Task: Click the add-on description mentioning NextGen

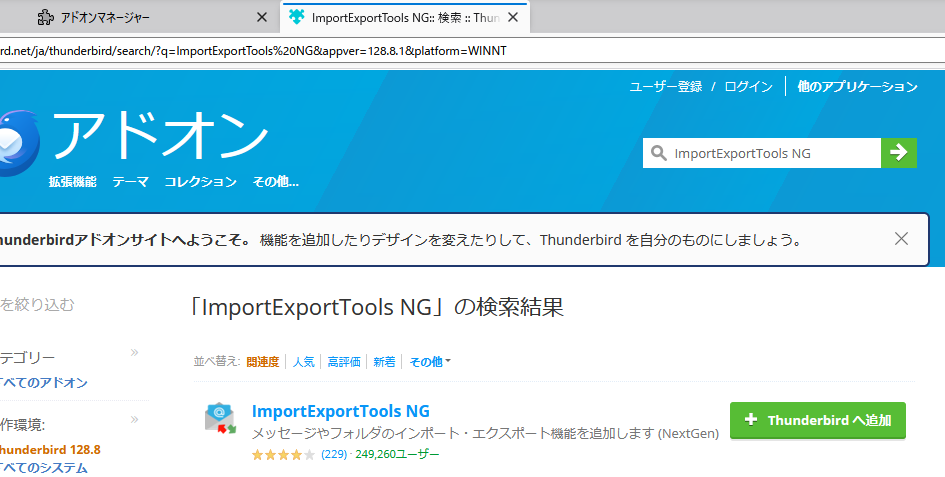Action: pos(485,434)
